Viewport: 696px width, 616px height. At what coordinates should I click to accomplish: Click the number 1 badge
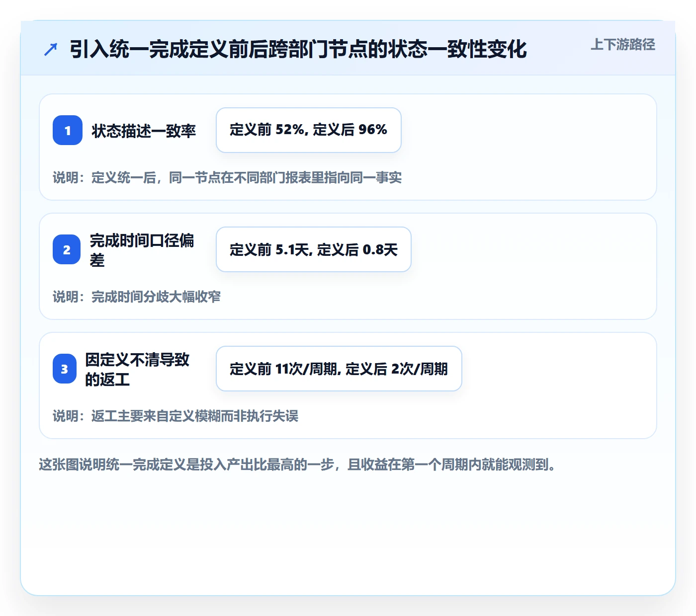68,130
